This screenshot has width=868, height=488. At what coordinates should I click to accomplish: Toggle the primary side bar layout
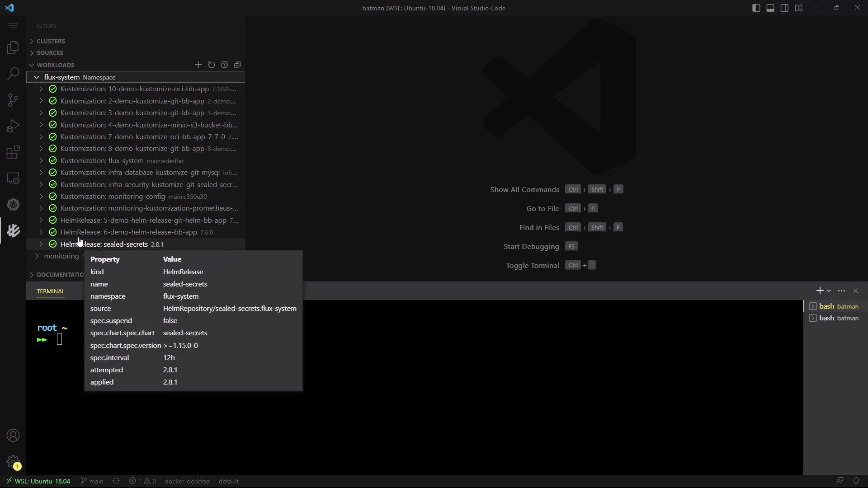pos(756,8)
